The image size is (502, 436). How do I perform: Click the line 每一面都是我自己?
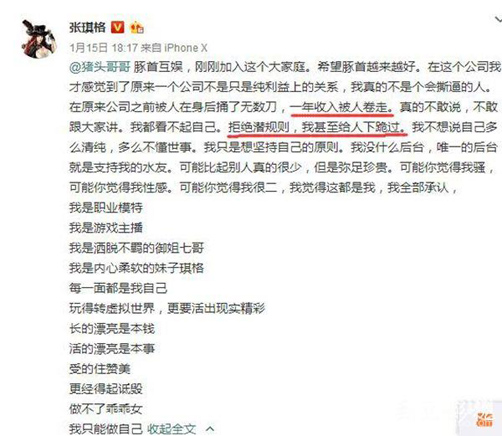point(118,288)
